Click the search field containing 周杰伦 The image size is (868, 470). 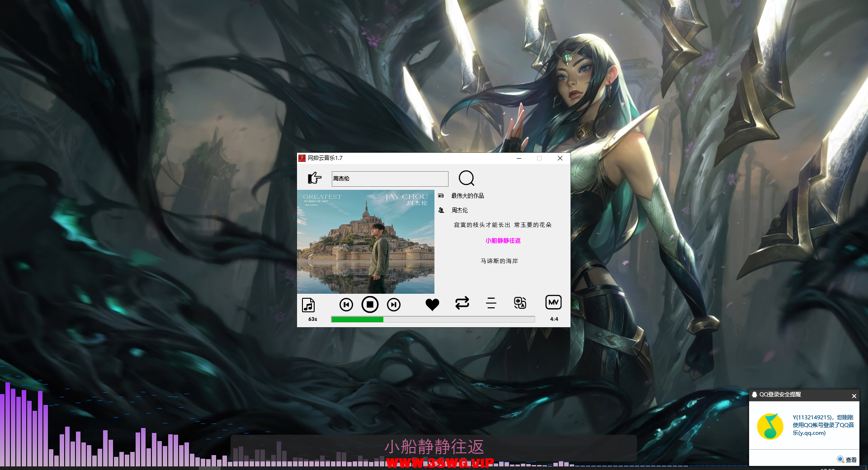(x=390, y=179)
